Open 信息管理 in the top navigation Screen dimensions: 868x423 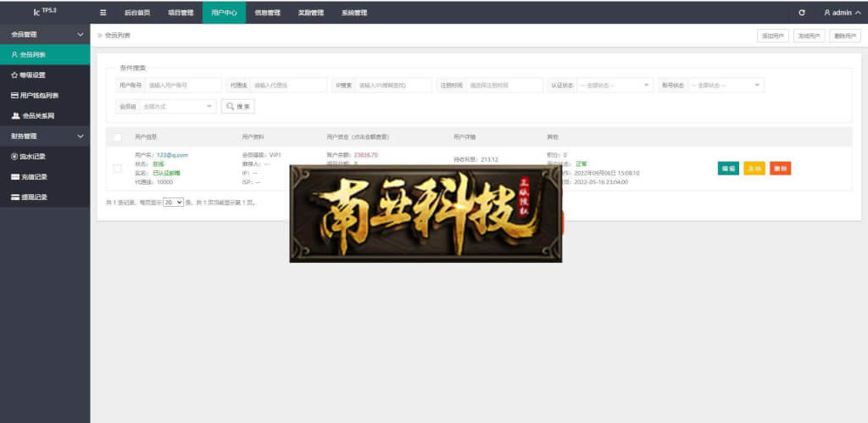tap(267, 13)
